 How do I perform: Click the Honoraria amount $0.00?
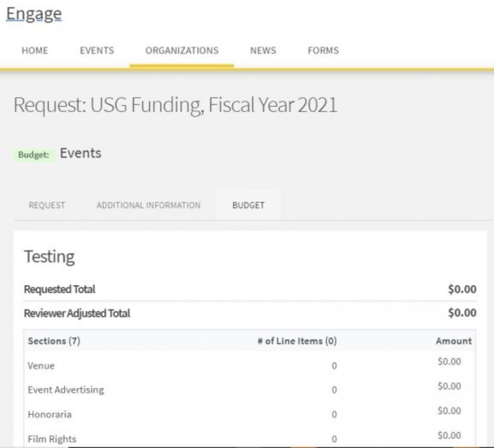tap(449, 410)
